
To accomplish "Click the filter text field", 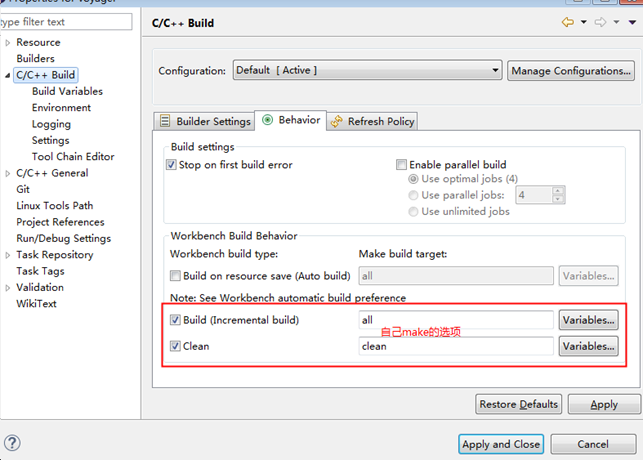I will pyautogui.click(x=66, y=22).
